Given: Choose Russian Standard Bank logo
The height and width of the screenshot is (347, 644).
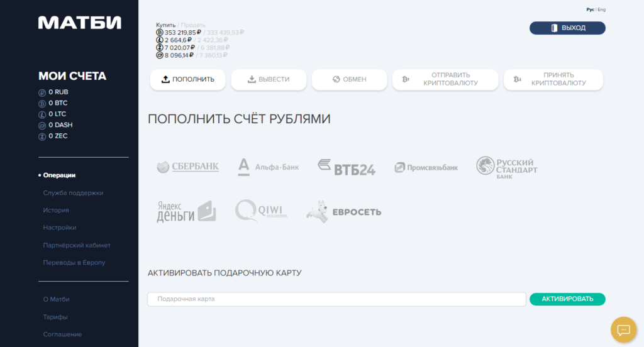Looking at the screenshot, I should pos(506,168).
